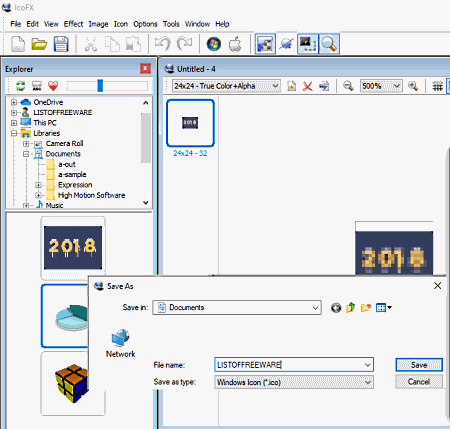Image resolution: width=450 pixels, height=429 pixels.
Task: Open the File menu
Action: (15, 24)
